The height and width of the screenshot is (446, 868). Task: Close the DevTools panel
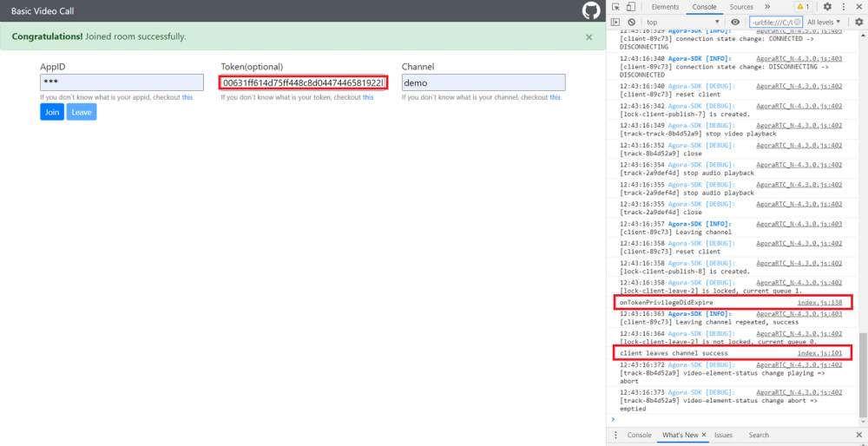point(858,7)
